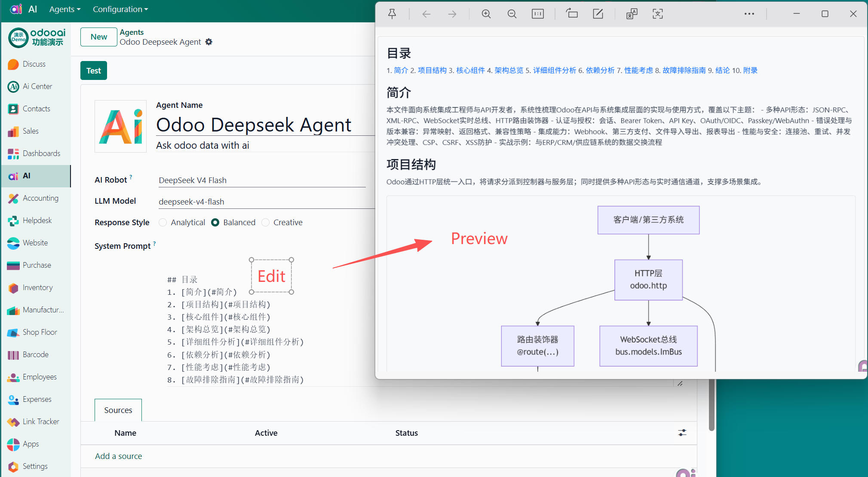Click the Ask odoo data description field
Image resolution: width=868 pixels, height=477 pixels.
265,145
